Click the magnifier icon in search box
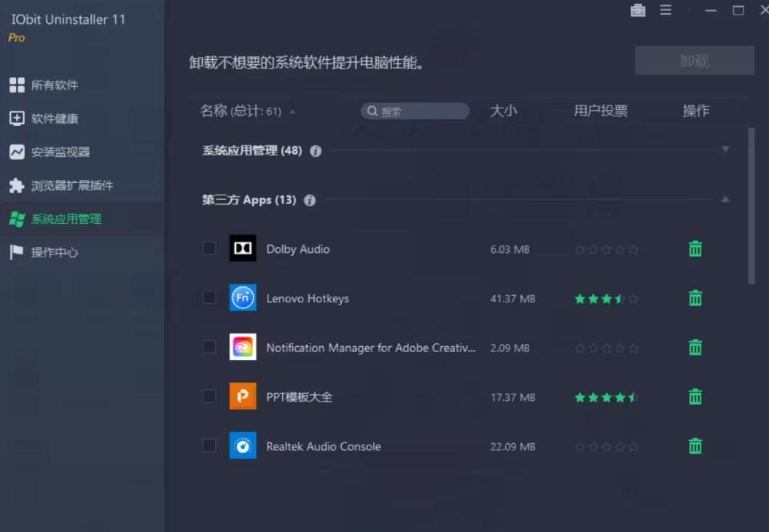This screenshot has height=532, width=769. (x=372, y=112)
